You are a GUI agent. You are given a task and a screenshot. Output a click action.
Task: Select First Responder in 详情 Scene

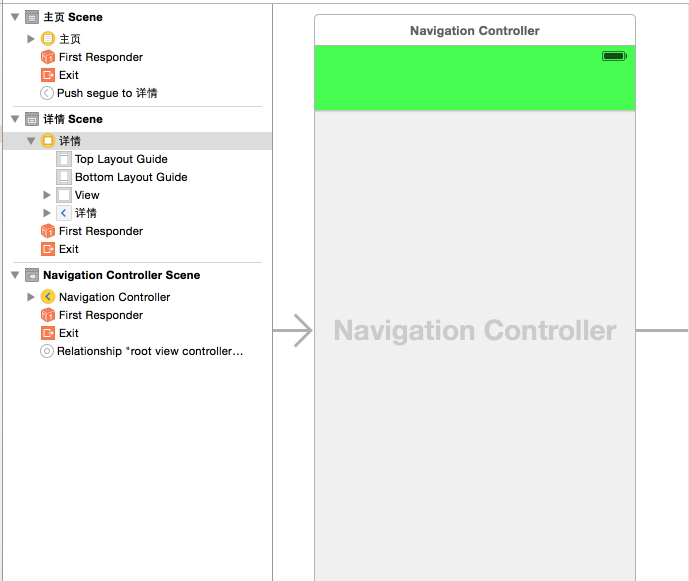[100, 231]
